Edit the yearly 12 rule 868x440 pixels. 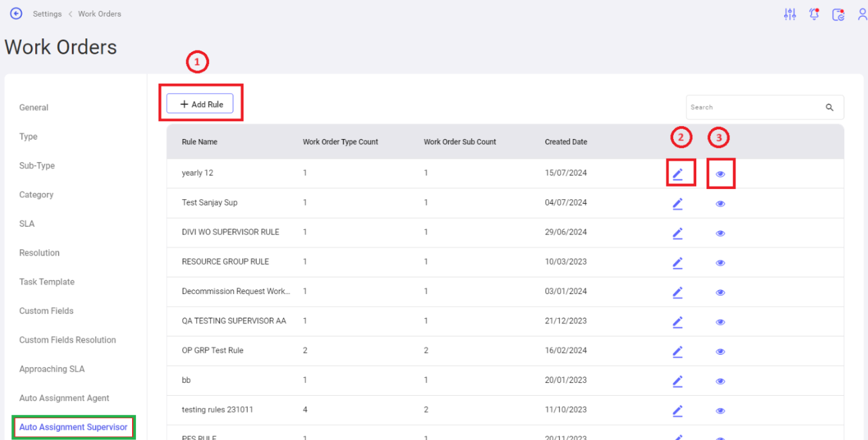point(678,174)
